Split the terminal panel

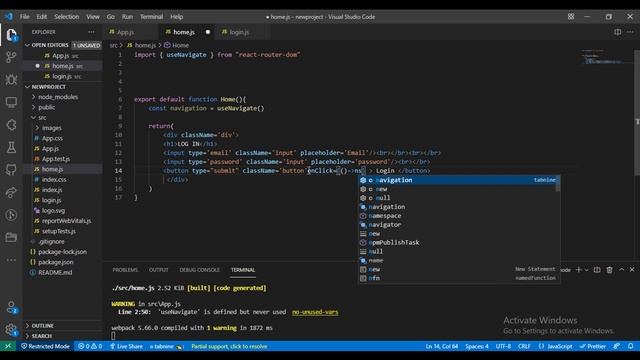[x=597, y=270]
